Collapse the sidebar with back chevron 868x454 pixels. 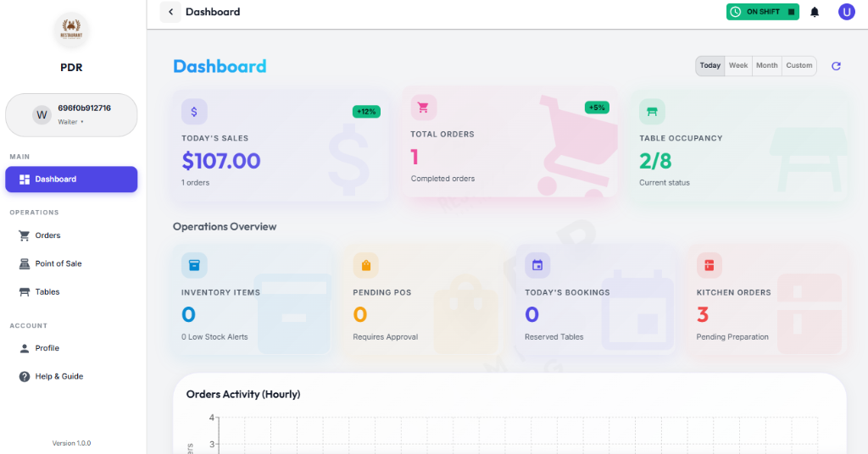point(170,12)
